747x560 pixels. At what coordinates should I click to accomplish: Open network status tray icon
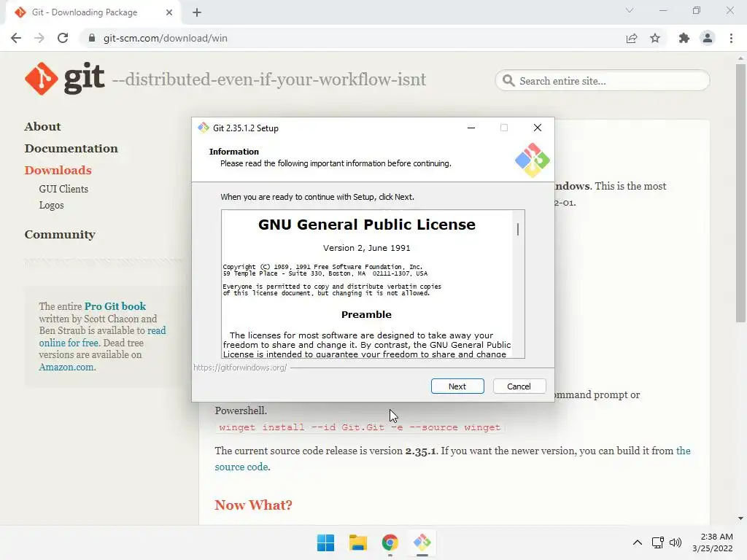658,542
